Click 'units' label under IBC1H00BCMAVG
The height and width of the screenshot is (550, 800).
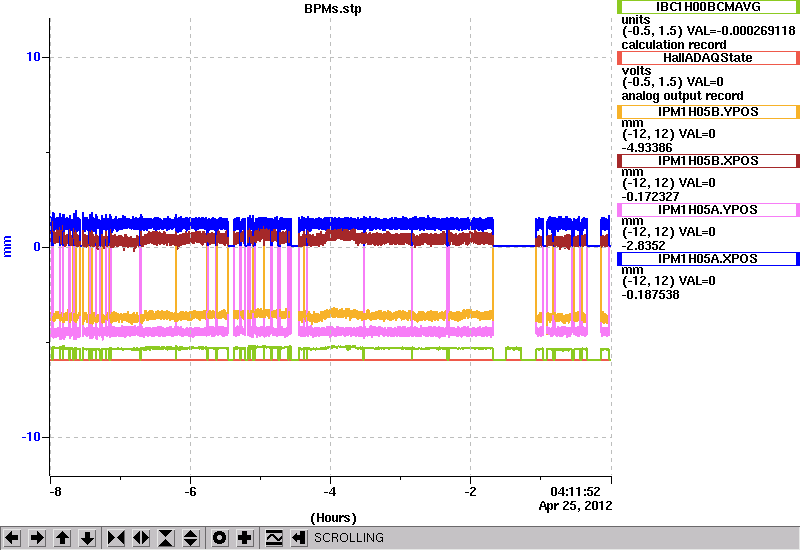tap(636, 20)
